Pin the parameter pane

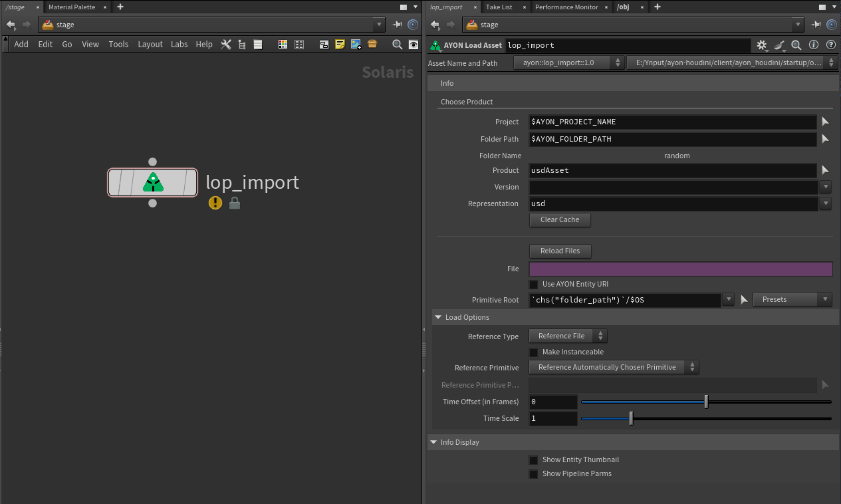point(817,25)
